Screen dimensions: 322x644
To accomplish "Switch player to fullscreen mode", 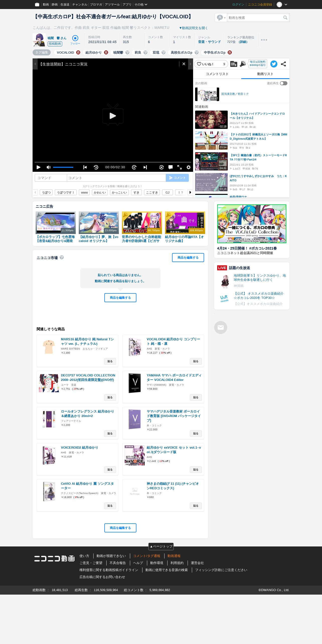I will pos(180,167).
